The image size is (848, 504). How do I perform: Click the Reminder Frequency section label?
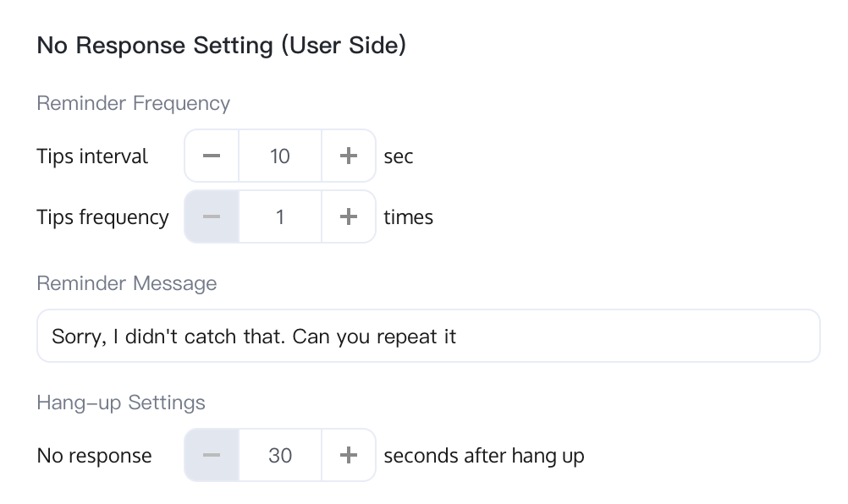133,103
